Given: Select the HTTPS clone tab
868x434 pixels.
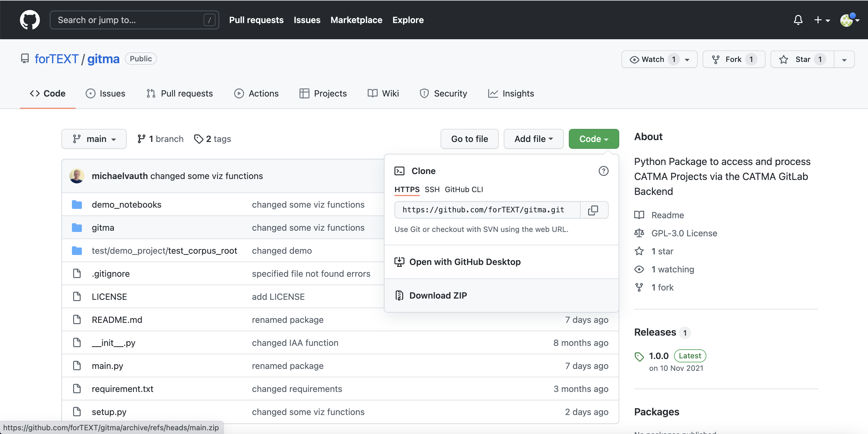Looking at the screenshot, I should coord(407,189).
